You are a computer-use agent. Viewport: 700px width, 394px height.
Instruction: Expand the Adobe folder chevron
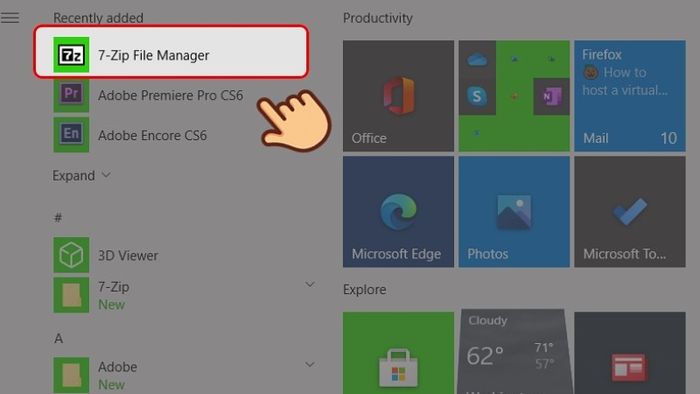[310, 365]
